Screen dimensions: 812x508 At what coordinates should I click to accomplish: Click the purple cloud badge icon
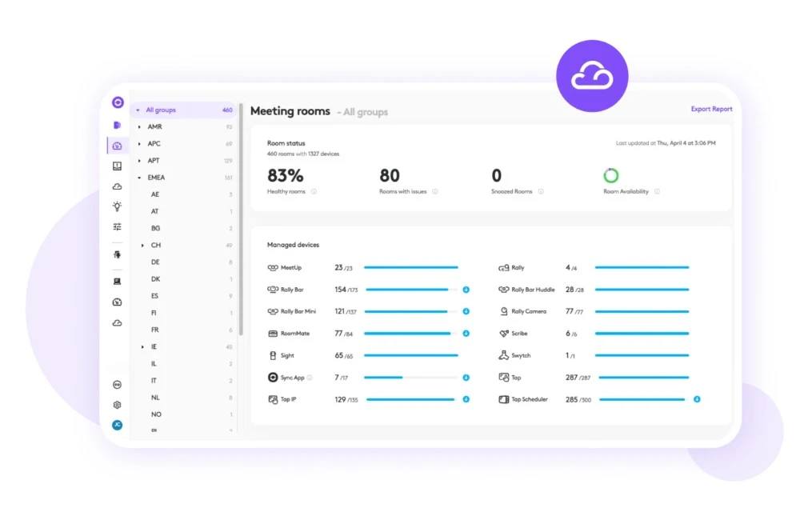click(x=592, y=76)
